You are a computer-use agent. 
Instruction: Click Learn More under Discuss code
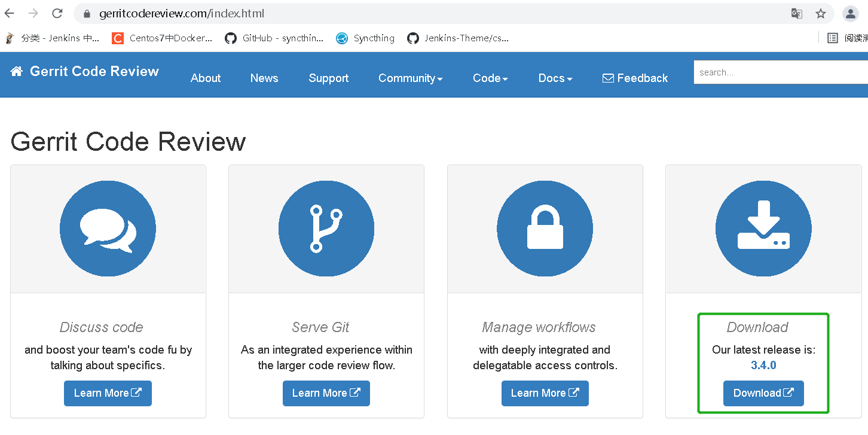click(108, 393)
